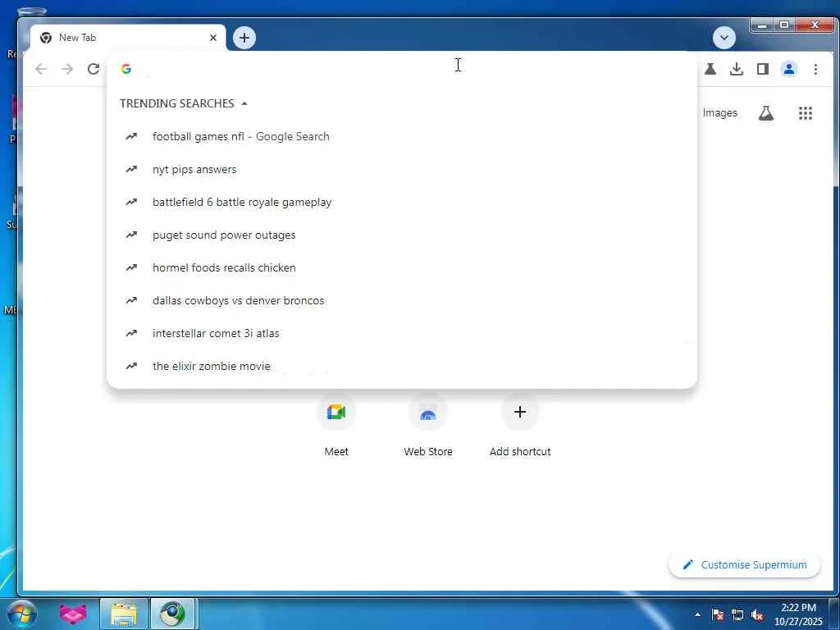The width and height of the screenshot is (840, 630).
Task: Collapse the Trending Searches section
Action: 244,103
